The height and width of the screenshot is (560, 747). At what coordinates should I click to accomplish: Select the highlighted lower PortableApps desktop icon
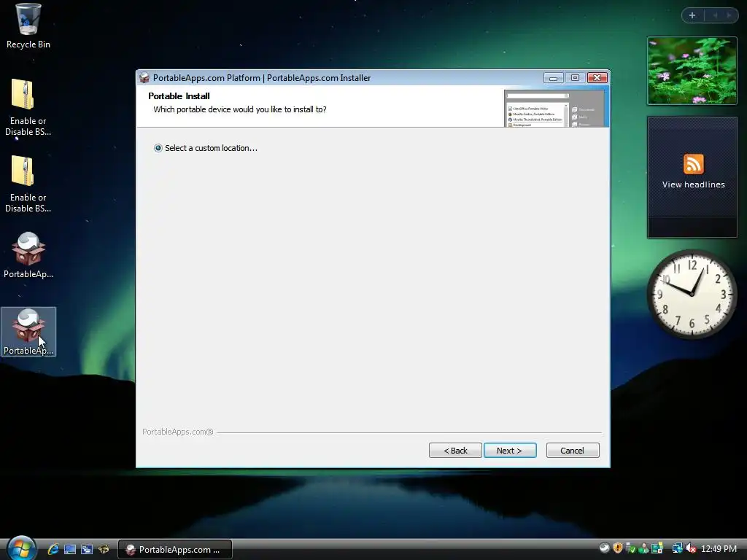28,332
